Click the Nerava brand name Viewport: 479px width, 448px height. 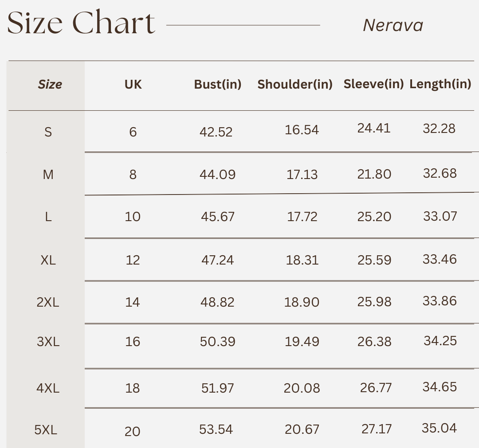tap(393, 25)
